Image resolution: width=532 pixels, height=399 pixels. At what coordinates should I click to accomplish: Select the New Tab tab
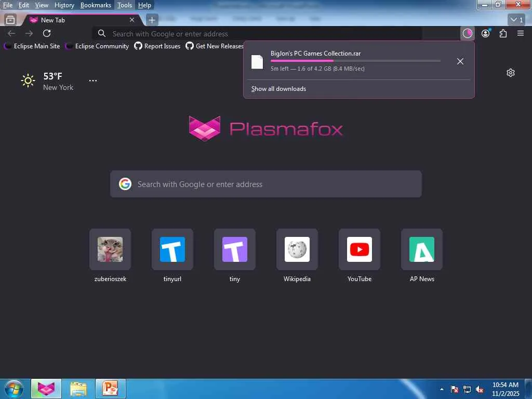click(82, 20)
